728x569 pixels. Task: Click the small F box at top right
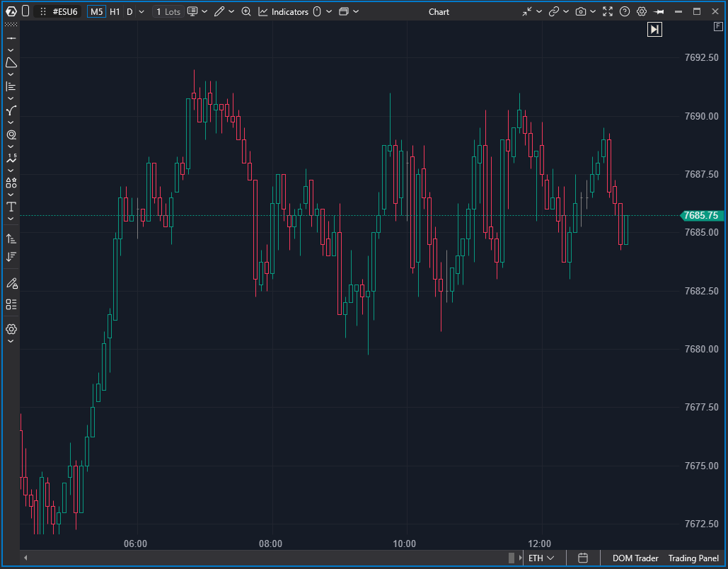pos(718,27)
